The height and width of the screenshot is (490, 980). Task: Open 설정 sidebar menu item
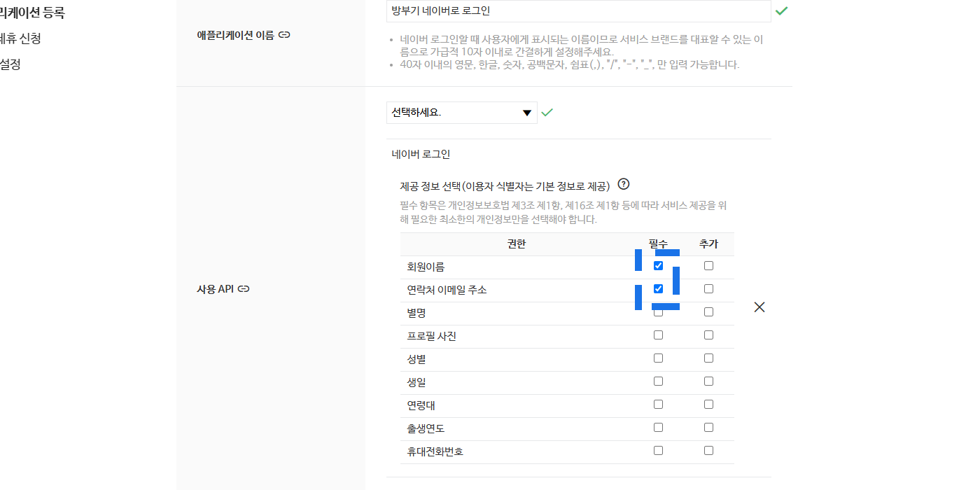point(10,64)
